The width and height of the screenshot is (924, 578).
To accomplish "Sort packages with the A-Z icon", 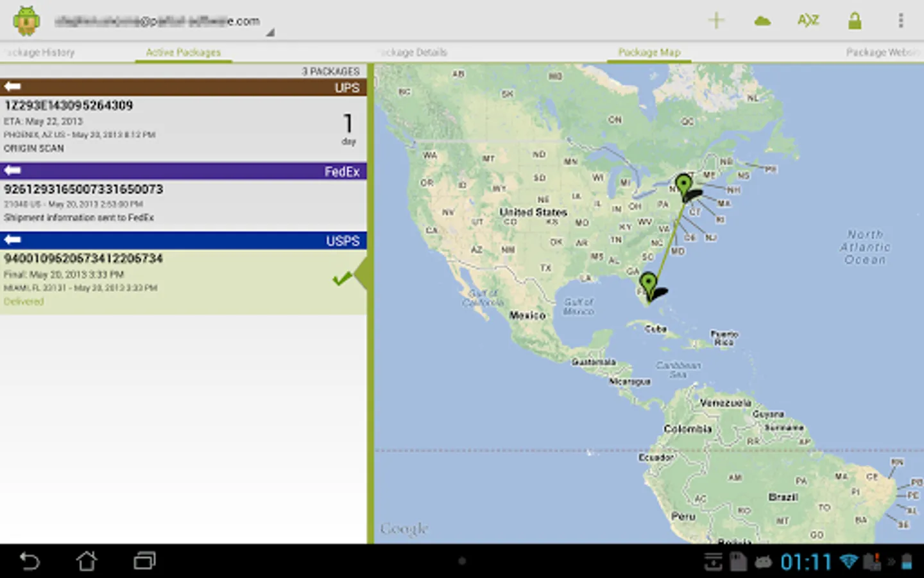I will coord(809,21).
